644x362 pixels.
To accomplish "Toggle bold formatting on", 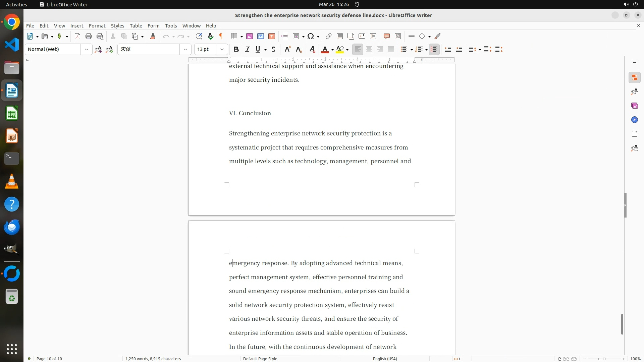I will [236, 50].
